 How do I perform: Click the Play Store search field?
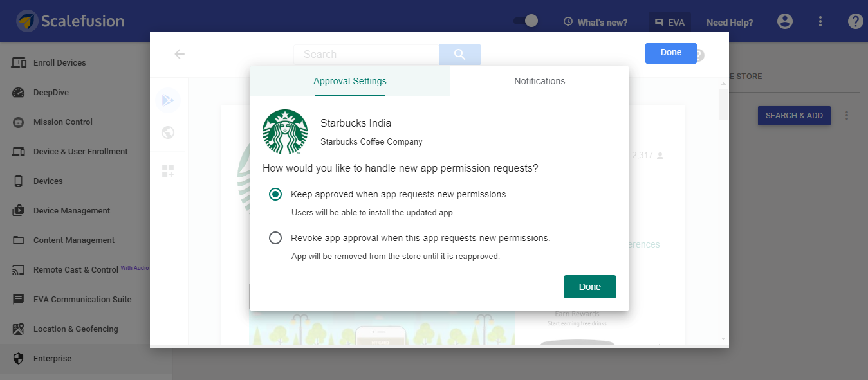click(366, 55)
